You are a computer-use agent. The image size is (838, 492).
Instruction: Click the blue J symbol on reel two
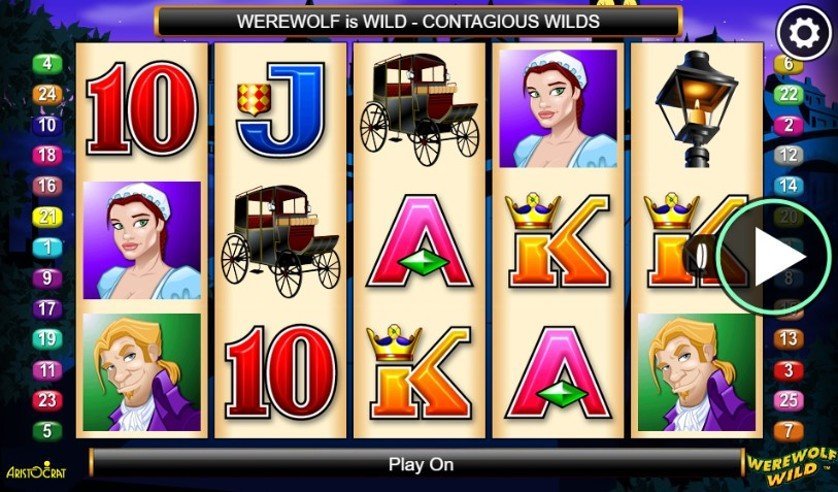[x=281, y=110]
